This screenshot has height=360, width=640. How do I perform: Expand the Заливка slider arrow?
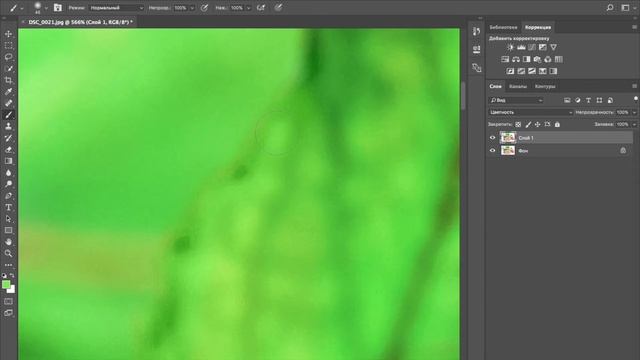point(634,124)
